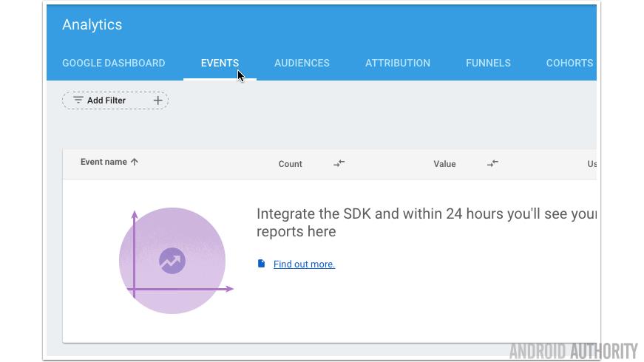
Task: Open the Funnels tab
Action: (x=488, y=63)
